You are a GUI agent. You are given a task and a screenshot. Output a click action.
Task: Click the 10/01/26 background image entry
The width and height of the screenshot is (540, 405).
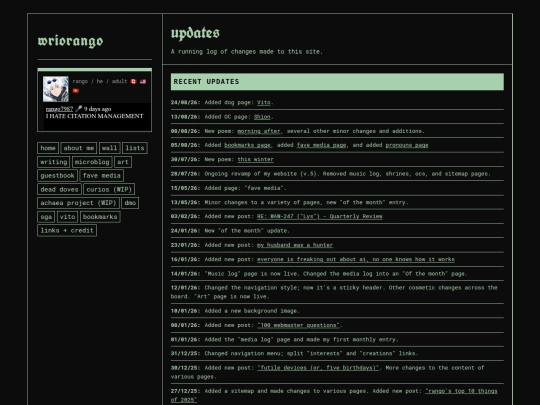pyautogui.click(x=337, y=311)
